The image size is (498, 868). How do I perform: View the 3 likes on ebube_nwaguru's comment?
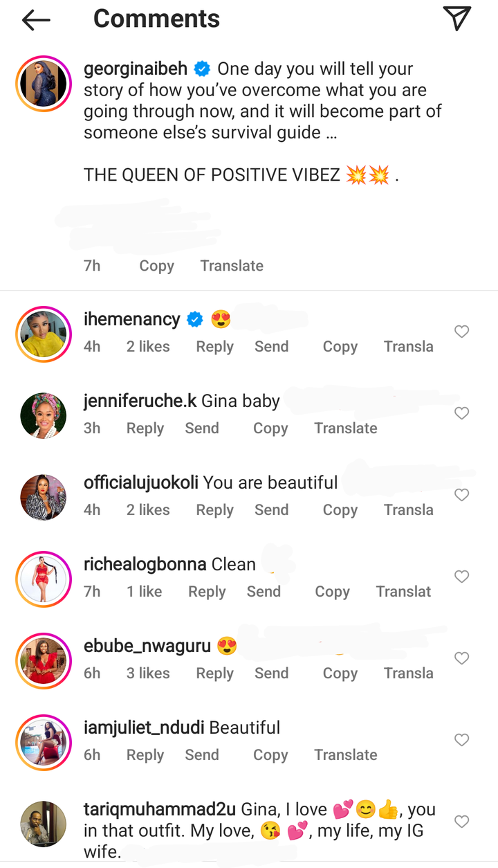coord(147,673)
